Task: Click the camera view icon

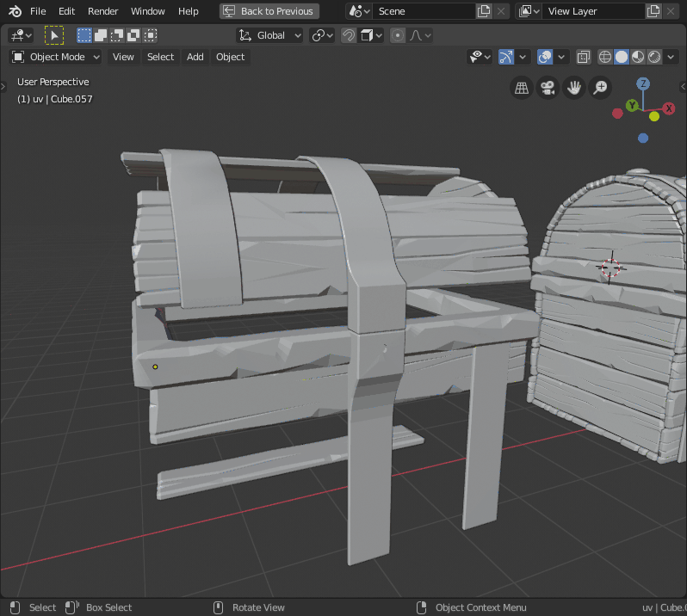Action: (x=548, y=87)
